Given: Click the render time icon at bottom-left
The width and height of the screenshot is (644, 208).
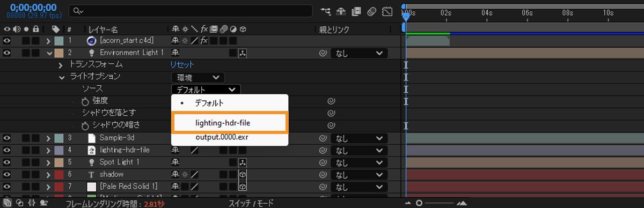Looking at the screenshot, I should [45, 203].
